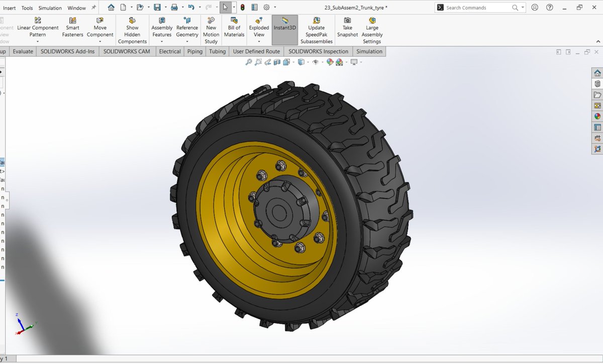The width and height of the screenshot is (603, 364).
Task: Open View Orientation cube
Action: (286, 62)
